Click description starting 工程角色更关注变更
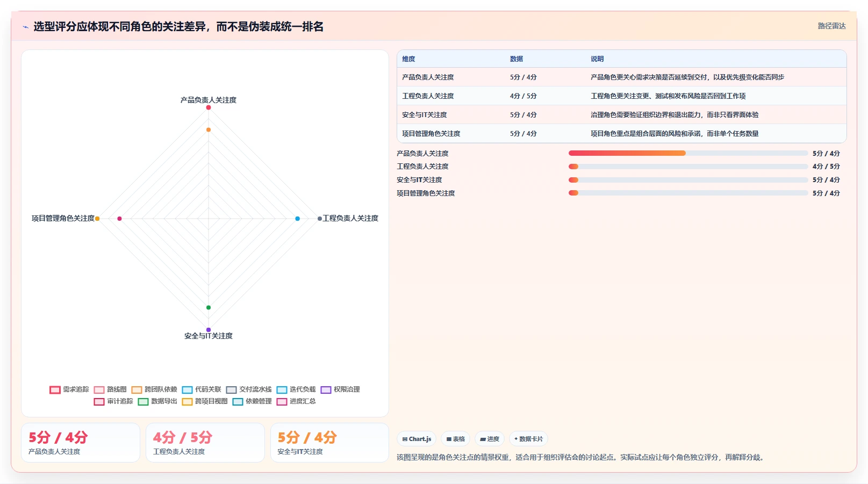868x484 pixels. click(668, 96)
